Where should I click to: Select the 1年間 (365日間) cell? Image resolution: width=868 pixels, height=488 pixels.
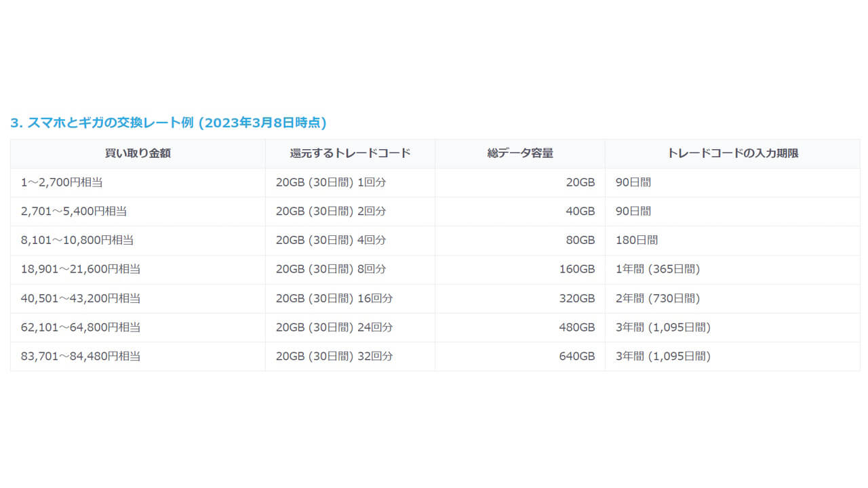tap(657, 269)
